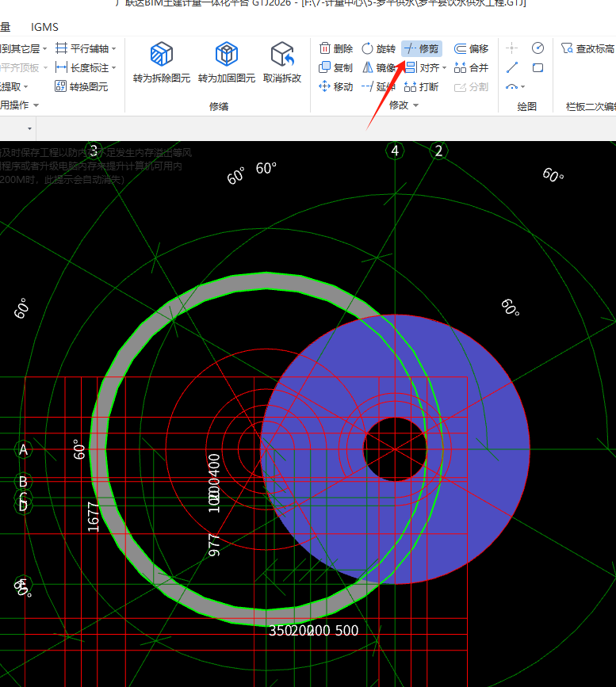Click 查改标高 check elevation tool
The width and height of the screenshot is (616, 687).
(588, 48)
